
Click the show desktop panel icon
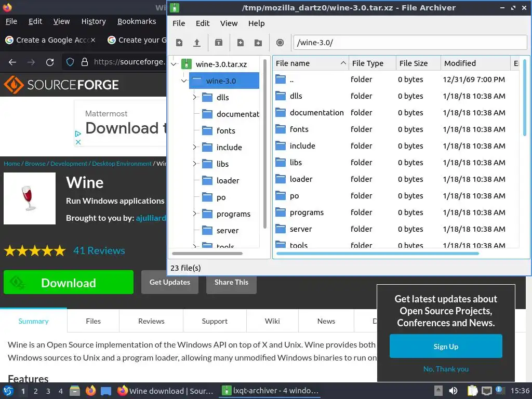coord(106,391)
